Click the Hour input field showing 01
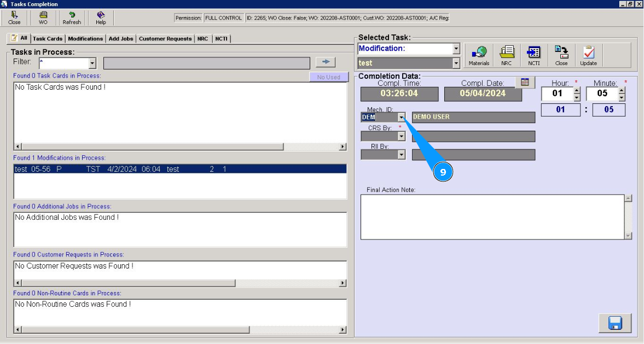The width and height of the screenshot is (644, 344). pyautogui.click(x=558, y=94)
